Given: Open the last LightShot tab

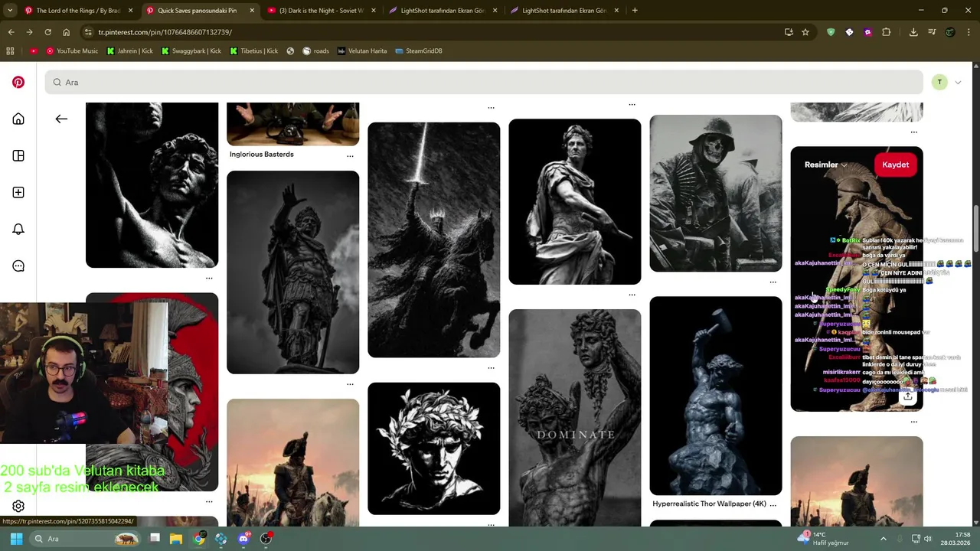Looking at the screenshot, I should tap(564, 11).
